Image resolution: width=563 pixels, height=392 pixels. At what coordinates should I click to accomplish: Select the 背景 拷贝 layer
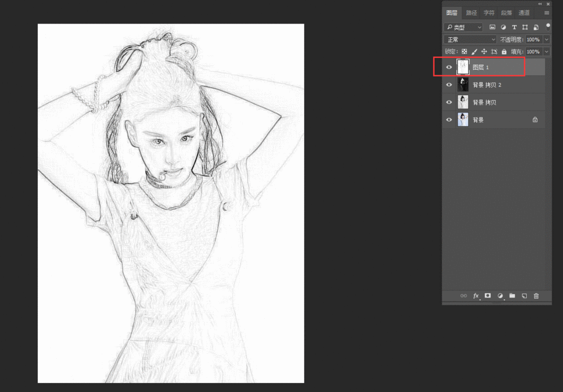click(495, 102)
